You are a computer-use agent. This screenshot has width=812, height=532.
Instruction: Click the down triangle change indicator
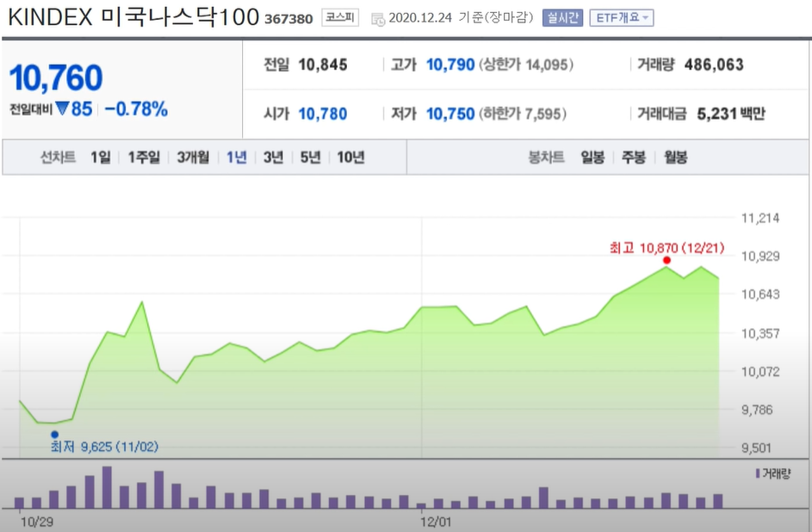(x=62, y=108)
